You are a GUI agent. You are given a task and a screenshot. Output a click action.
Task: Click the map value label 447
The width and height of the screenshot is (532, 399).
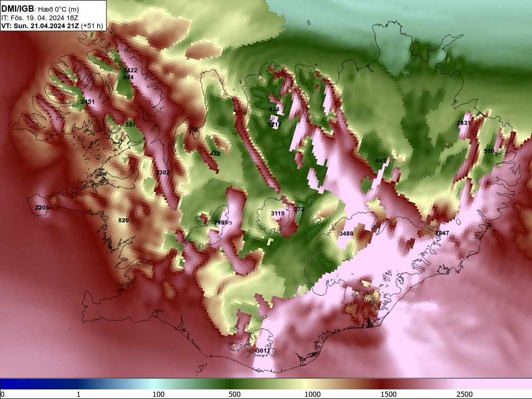(x=380, y=161)
